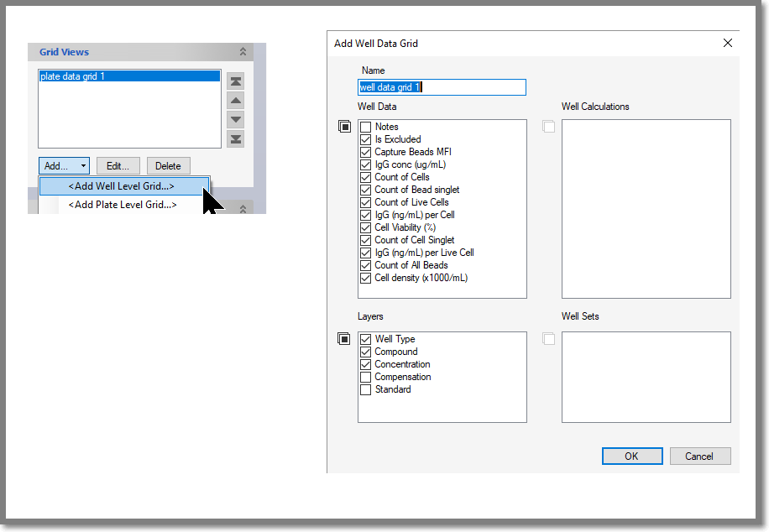Toggle the select-all box for Layers
The width and height of the screenshot is (769, 532).
[344, 339]
